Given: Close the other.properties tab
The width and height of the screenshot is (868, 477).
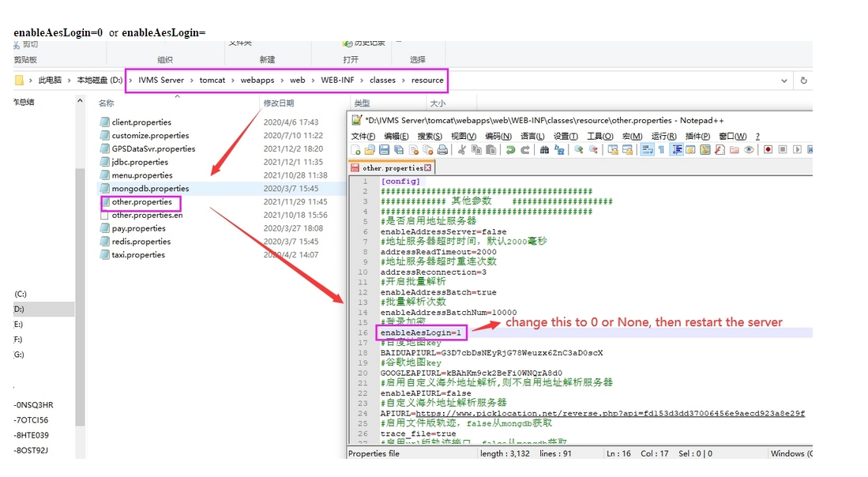Looking at the screenshot, I should click(x=427, y=167).
